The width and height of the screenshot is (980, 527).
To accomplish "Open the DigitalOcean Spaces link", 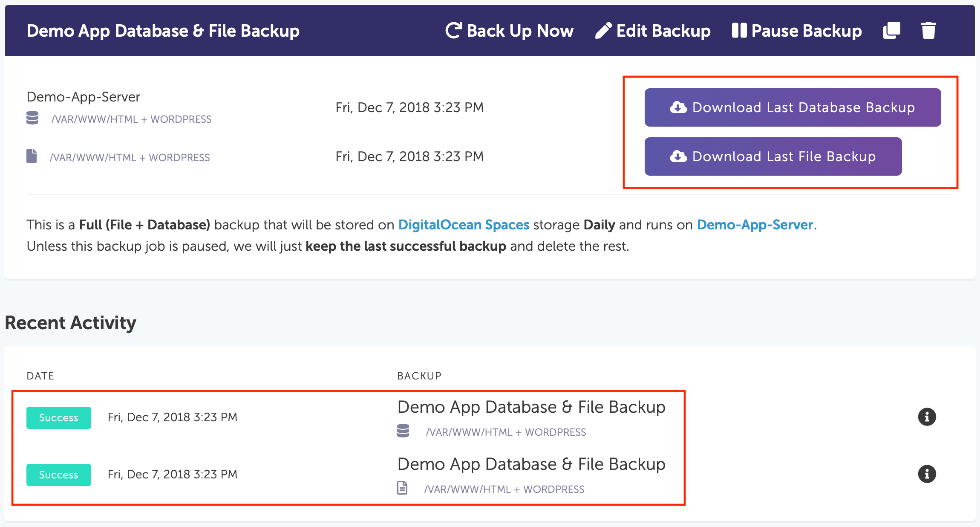I will pyautogui.click(x=464, y=225).
